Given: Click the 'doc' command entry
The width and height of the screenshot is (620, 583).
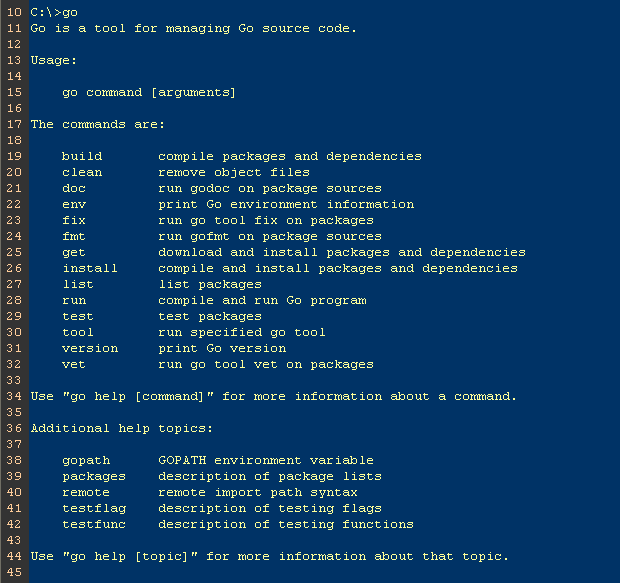Looking at the screenshot, I should click(x=74, y=188).
